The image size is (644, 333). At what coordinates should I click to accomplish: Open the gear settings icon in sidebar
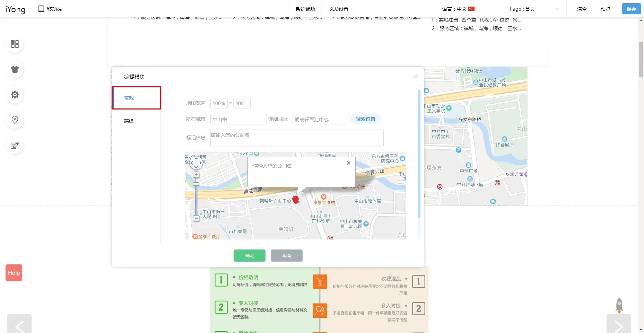point(15,95)
